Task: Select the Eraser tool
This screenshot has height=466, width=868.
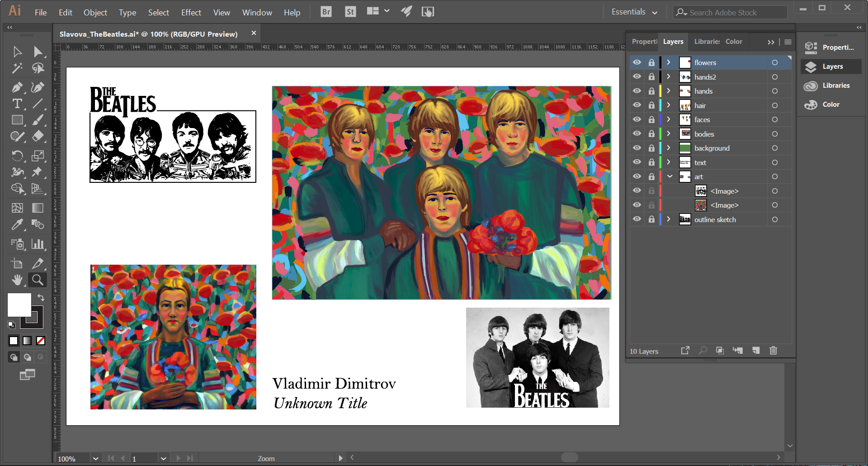Action: point(38,136)
